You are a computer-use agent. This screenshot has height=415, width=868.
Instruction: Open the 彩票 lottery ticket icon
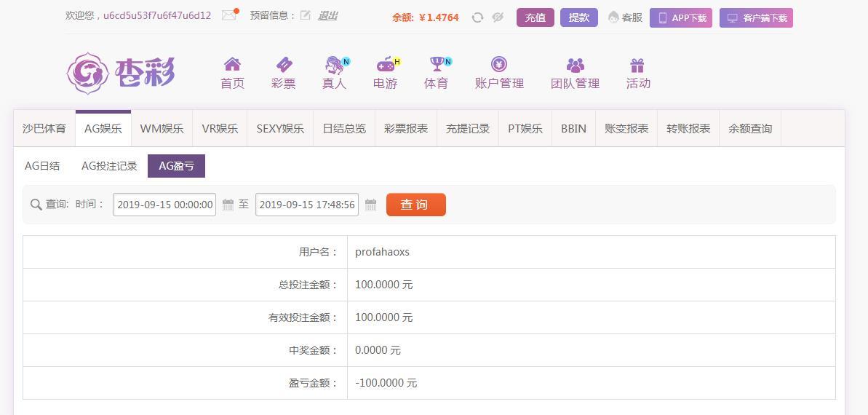[x=283, y=65]
